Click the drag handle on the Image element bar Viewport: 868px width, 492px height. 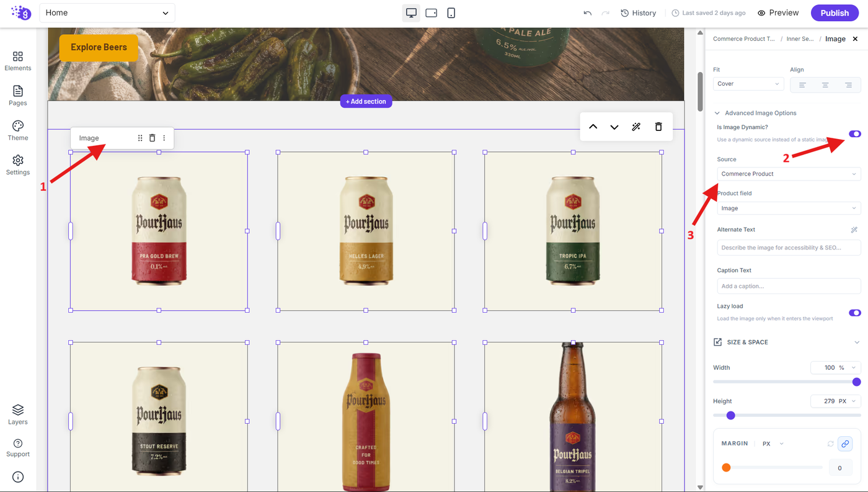140,138
